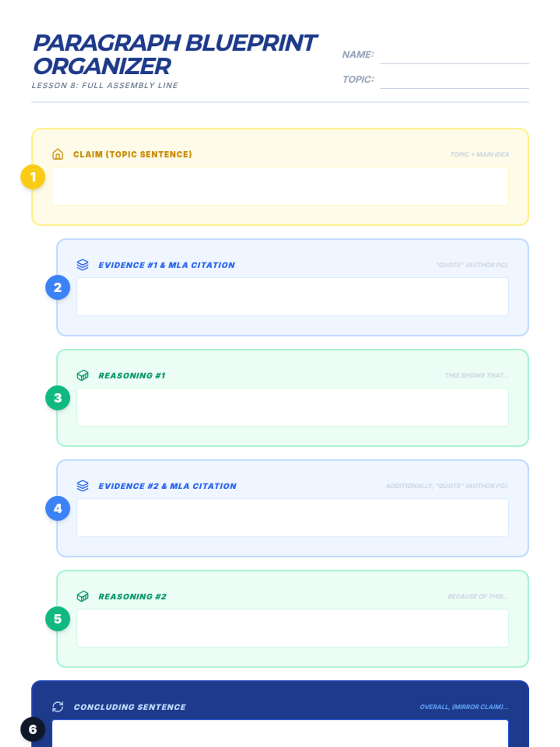Click the blue step 4 badge
Viewport: 560px width, 747px height.
click(x=58, y=508)
